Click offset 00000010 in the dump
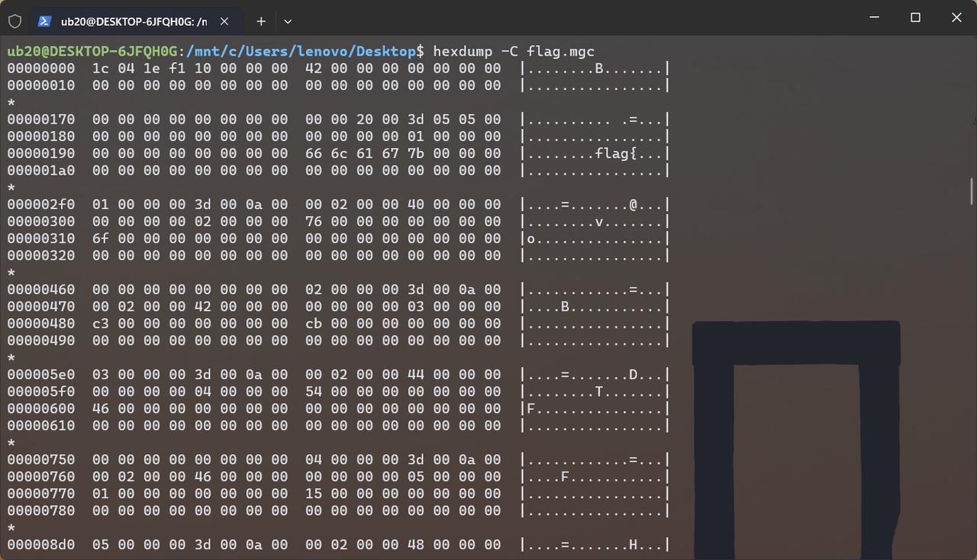This screenshot has width=977, height=560. click(41, 85)
